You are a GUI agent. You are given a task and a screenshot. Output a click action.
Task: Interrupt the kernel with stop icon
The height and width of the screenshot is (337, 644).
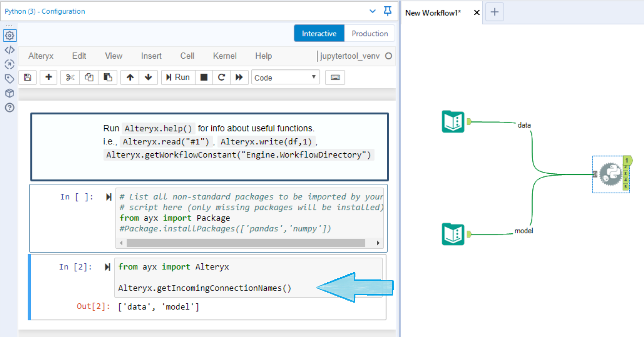pos(204,78)
